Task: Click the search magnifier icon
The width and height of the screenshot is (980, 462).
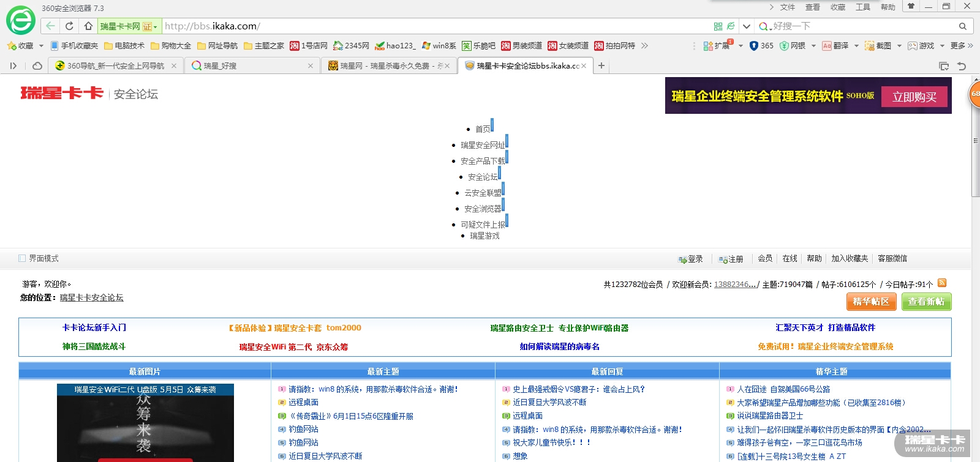Action: tap(963, 26)
